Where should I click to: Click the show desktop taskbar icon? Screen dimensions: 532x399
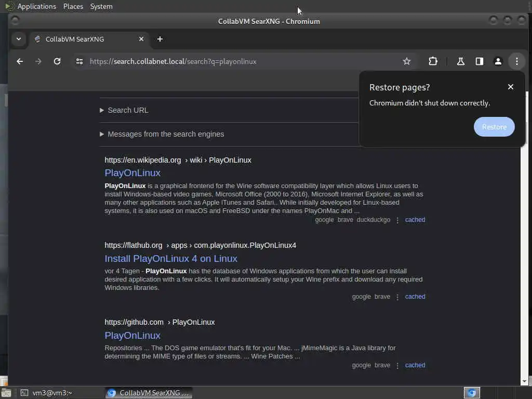pos(6,393)
